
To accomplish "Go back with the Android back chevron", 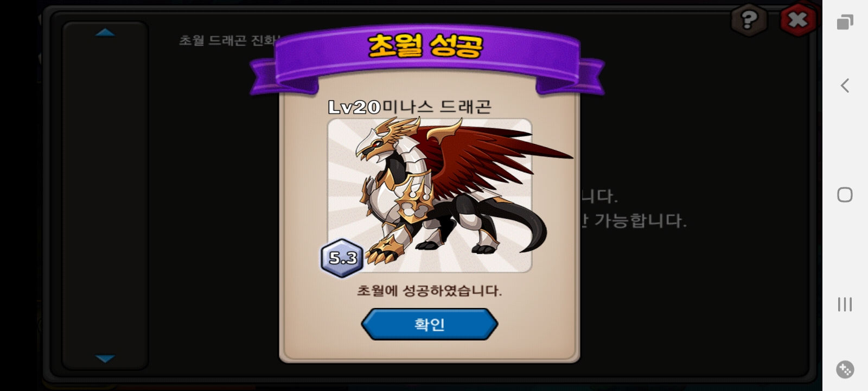I will 845,85.
